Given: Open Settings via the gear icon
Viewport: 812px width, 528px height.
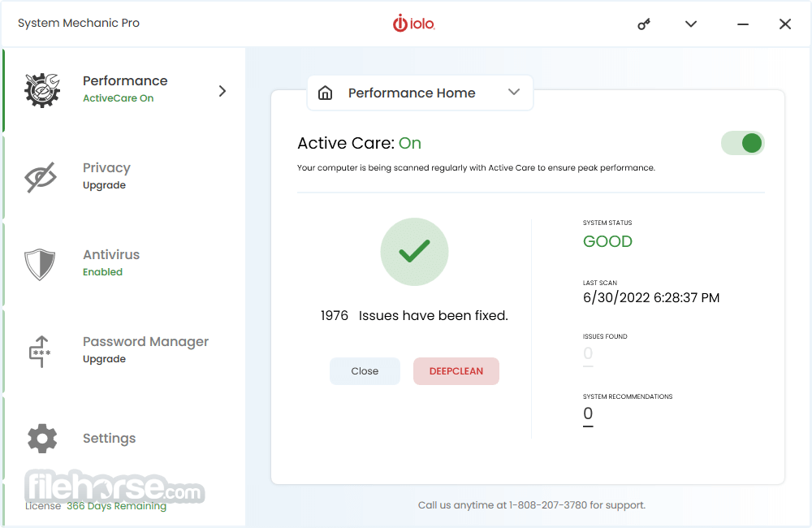Looking at the screenshot, I should 42,439.
